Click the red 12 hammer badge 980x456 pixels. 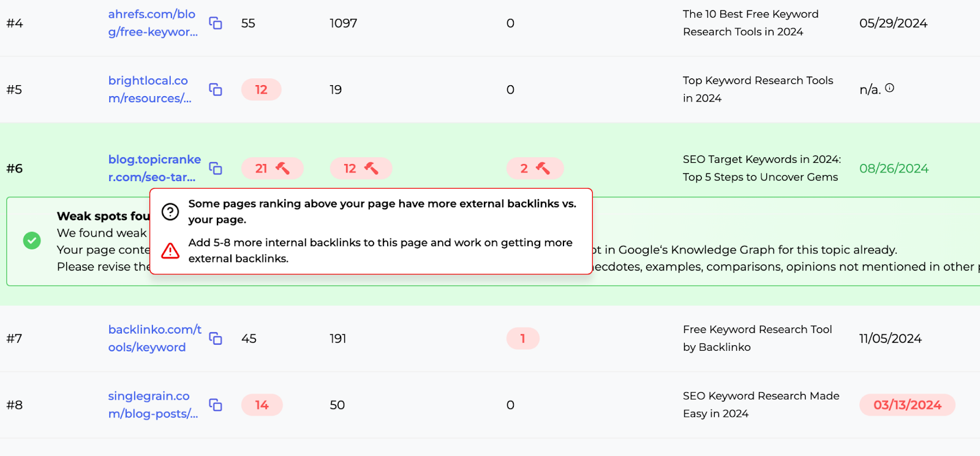pos(361,168)
